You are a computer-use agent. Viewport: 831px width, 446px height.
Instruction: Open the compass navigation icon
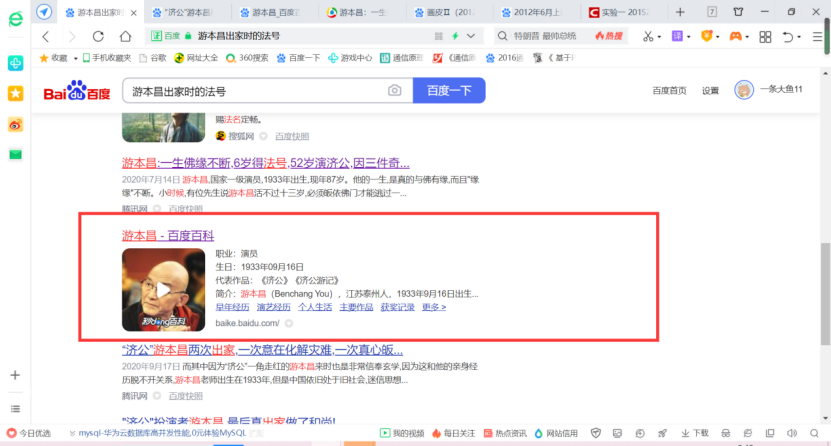click(44, 12)
